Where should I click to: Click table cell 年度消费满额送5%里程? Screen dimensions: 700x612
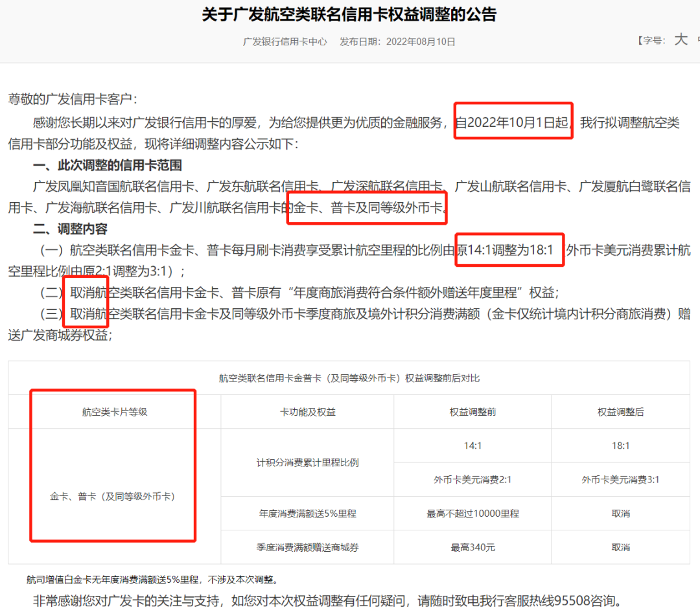(x=308, y=514)
